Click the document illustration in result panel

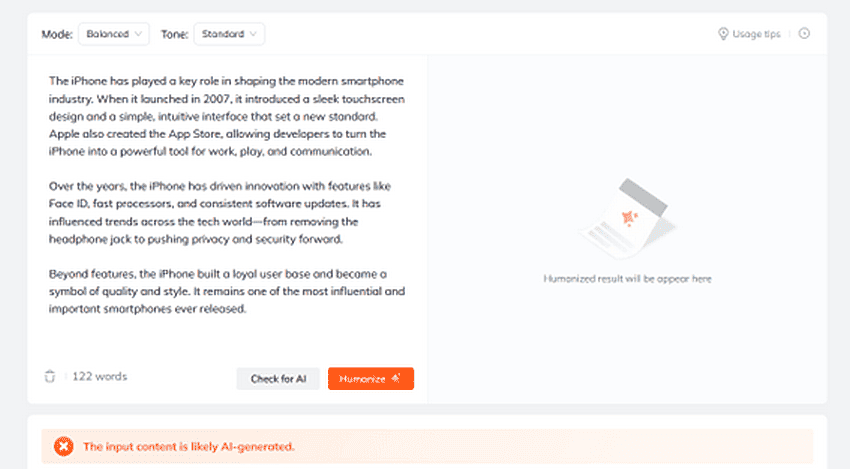(x=628, y=218)
